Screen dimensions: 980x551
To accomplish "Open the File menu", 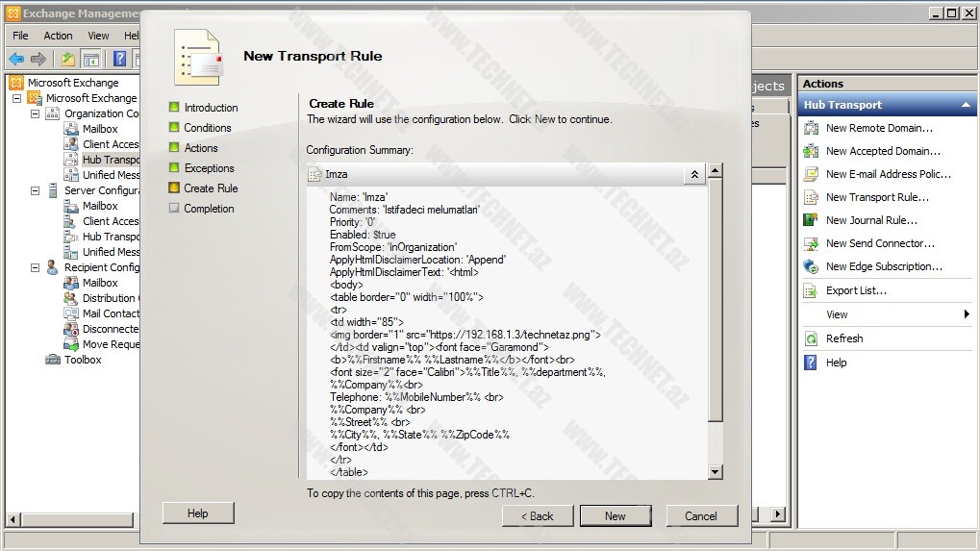I will (20, 36).
